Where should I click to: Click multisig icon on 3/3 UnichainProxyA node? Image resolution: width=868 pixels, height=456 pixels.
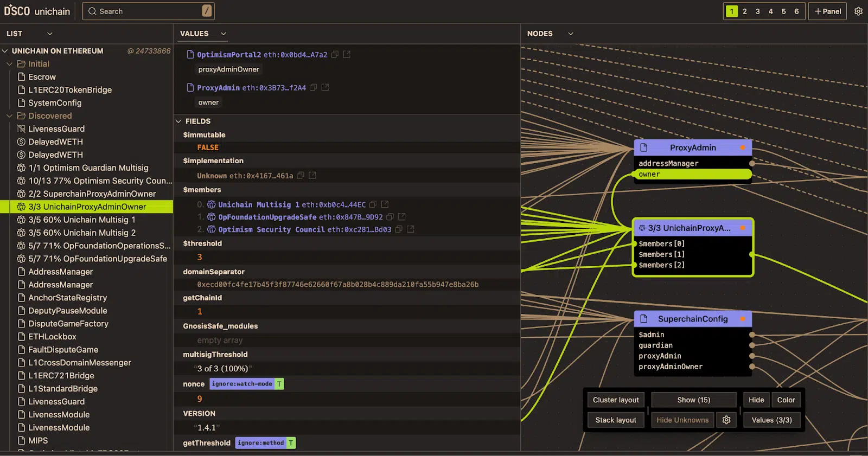point(642,228)
